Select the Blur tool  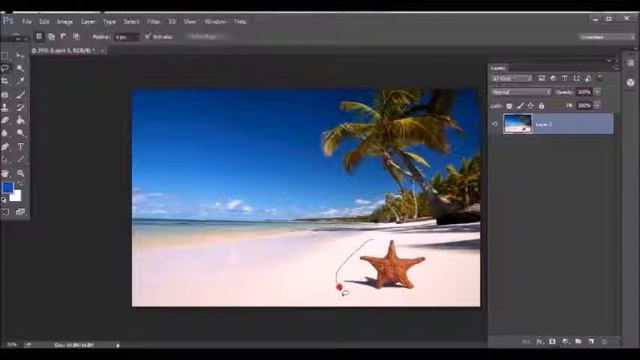tap(5, 133)
